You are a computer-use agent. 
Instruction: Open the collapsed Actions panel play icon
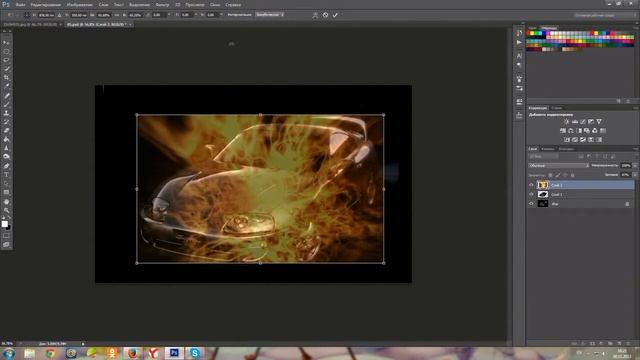pyautogui.click(x=519, y=42)
